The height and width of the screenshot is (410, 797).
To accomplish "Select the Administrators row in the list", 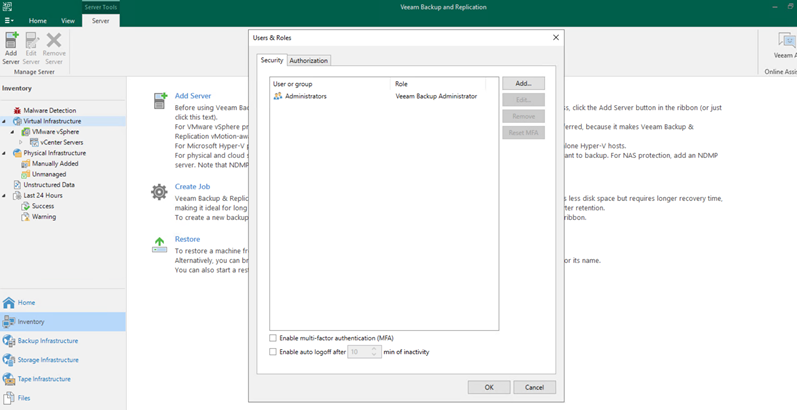I will 305,97.
